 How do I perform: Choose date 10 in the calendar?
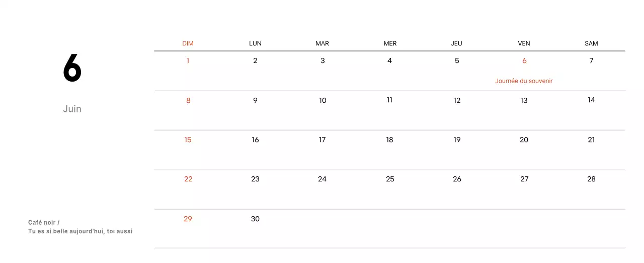click(323, 101)
